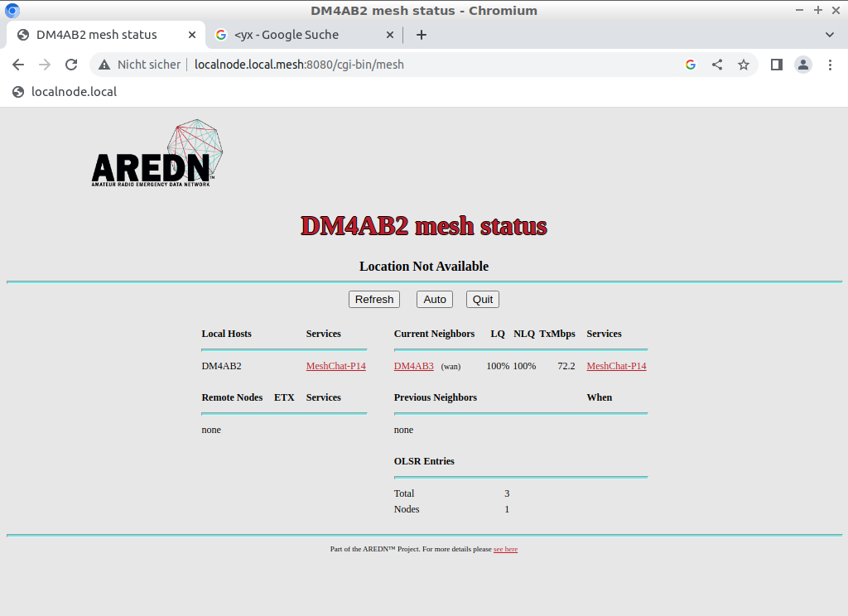Click the 'Nicht sicher' warning icon
Viewport: 848px width, 616px height.
tap(104, 65)
